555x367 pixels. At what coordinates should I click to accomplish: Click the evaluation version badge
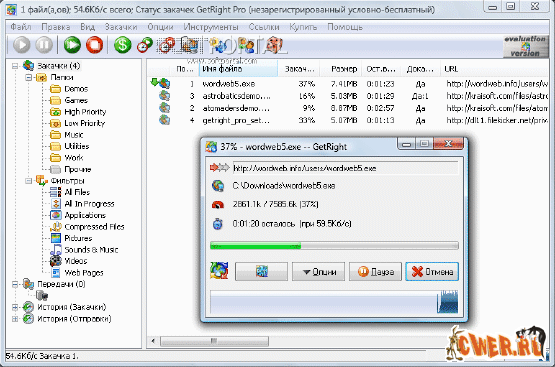(x=525, y=46)
